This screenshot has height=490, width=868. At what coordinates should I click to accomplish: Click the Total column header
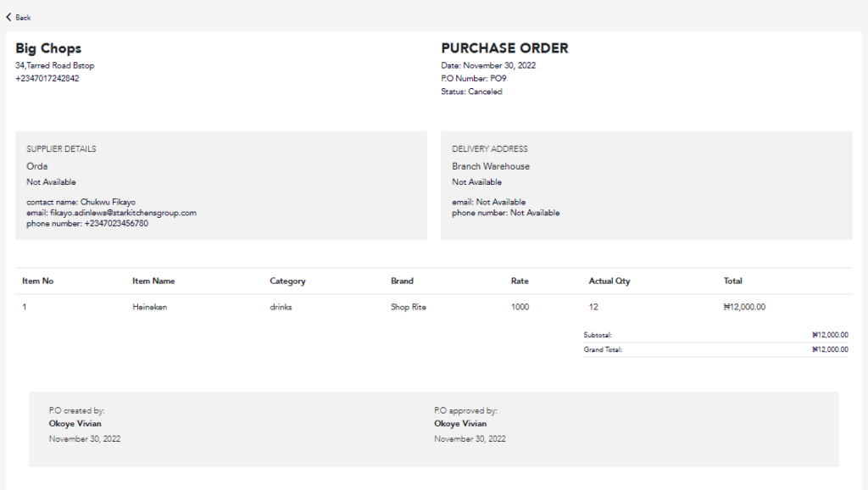point(732,281)
